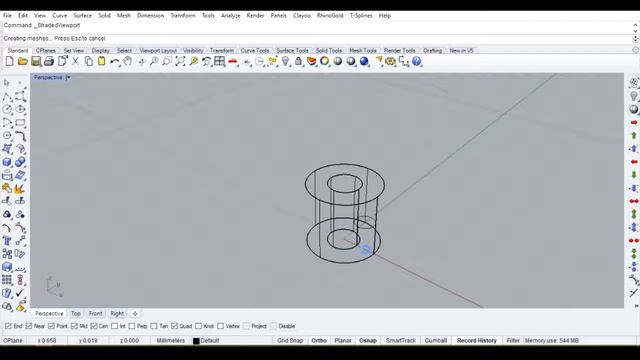Viewport: 640px width, 360px height.
Task: Click the Edit Layers icon
Action: (311, 62)
